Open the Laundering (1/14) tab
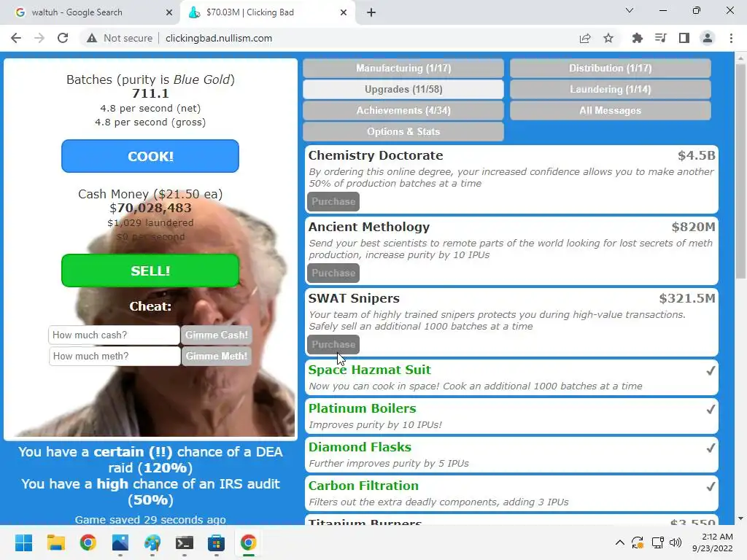 pyautogui.click(x=611, y=89)
